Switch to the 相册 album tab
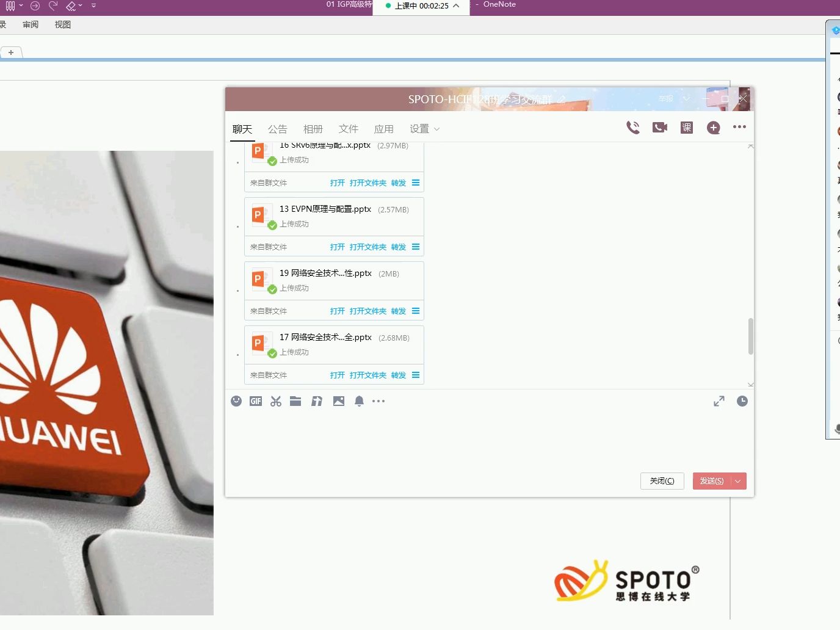Image resolution: width=840 pixels, height=630 pixels. coord(313,129)
